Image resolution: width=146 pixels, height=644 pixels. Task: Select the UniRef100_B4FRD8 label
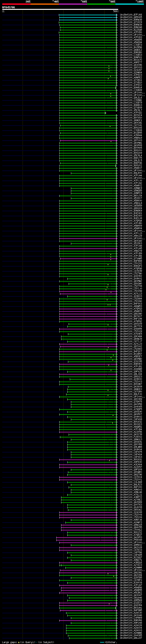(131, 261)
